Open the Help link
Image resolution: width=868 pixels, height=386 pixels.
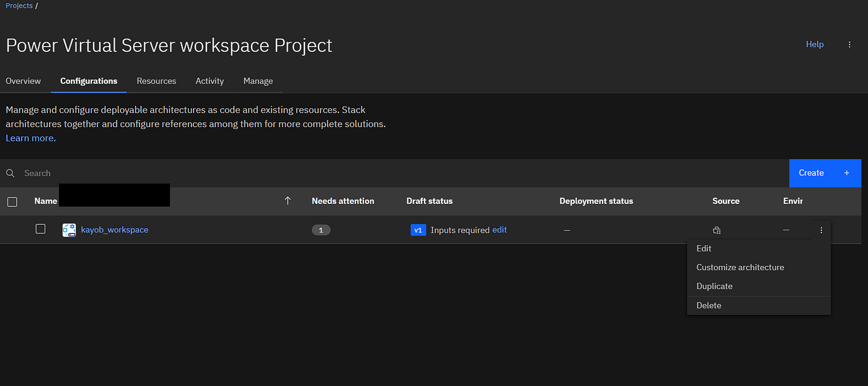pyautogui.click(x=815, y=45)
